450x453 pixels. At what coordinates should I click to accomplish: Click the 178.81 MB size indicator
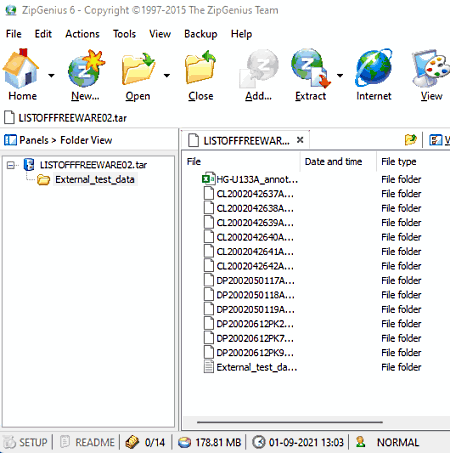pyautogui.click(x=218, y=442)
